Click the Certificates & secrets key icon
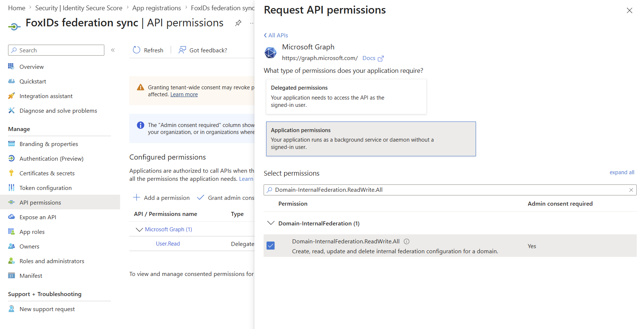 pos(11,173)
